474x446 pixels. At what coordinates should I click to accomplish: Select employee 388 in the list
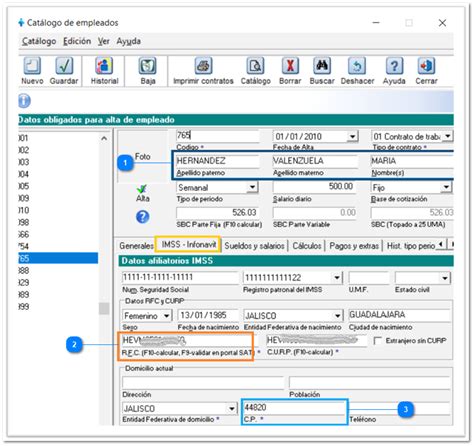(58, 270)
